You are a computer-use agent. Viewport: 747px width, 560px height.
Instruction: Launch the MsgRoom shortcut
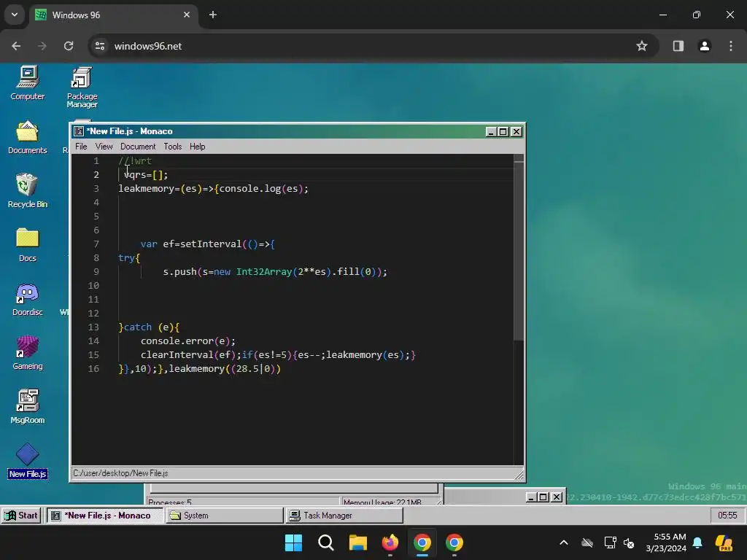point(27,407)
